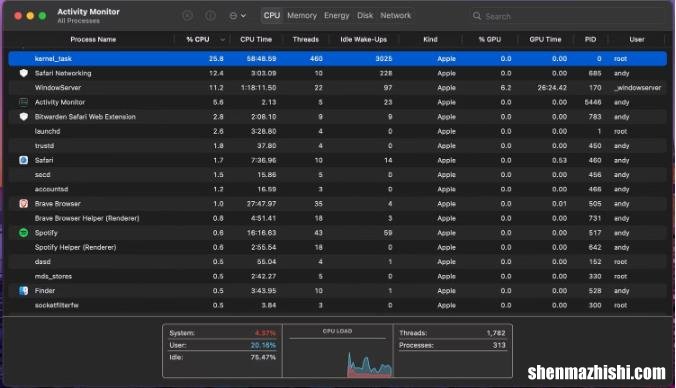Select the socketfilterfw process row
The image size is (676, 388).
[338, 305]
